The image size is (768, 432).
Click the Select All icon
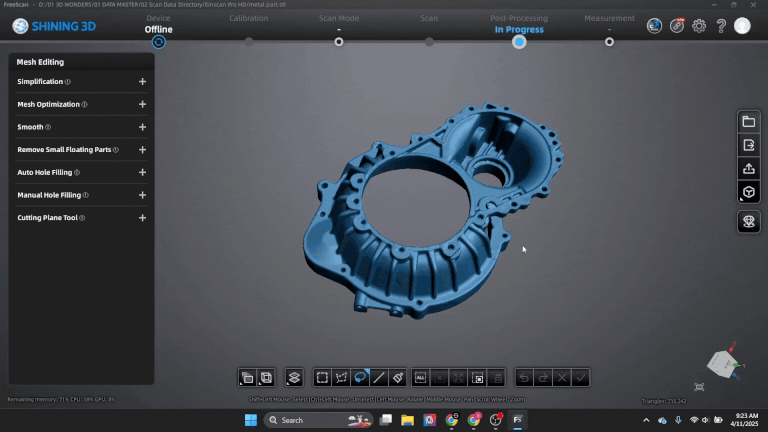pos(421,378)
